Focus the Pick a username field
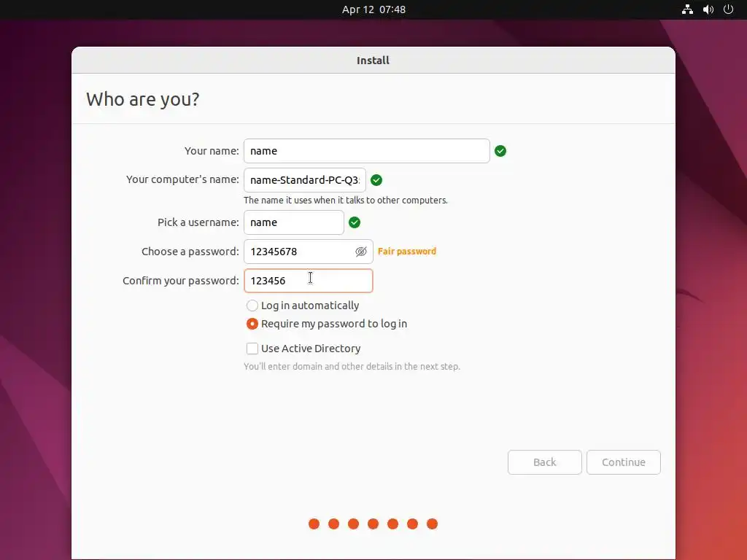Viewport: 747px width, 560px height. tap(293, 222)
